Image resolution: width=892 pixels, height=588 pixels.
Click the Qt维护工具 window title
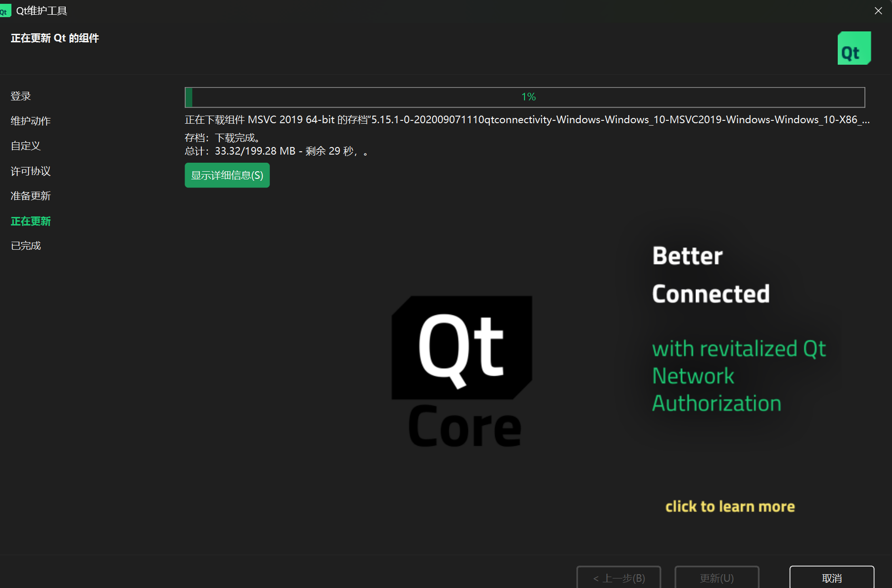pyautogui.click(x=41, y=11)
